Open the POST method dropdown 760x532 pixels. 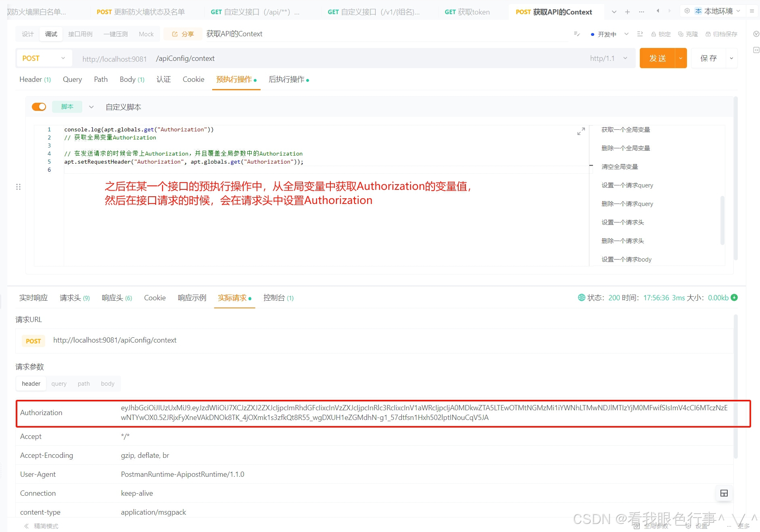click(x=44, y=58)
